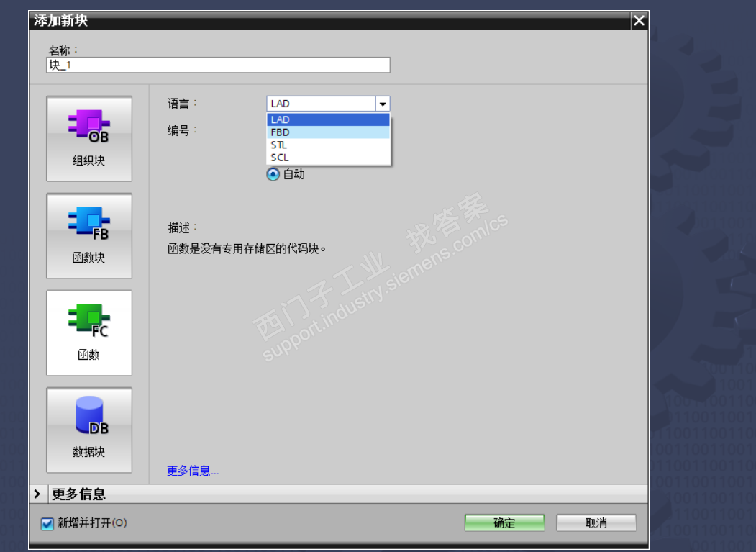This screenshot has height=552, width=756.
Task: Select the FB function block (函数块) icon
Action: pos(89,235)
